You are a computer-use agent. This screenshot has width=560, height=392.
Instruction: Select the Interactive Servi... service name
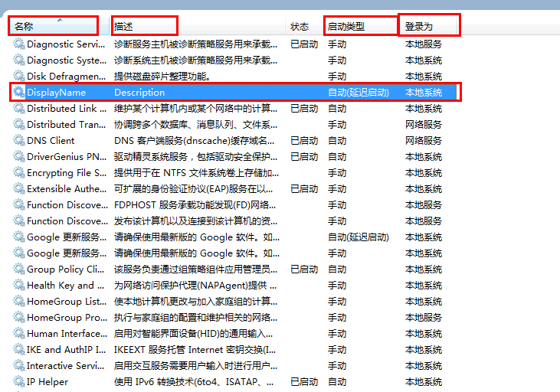65,365
